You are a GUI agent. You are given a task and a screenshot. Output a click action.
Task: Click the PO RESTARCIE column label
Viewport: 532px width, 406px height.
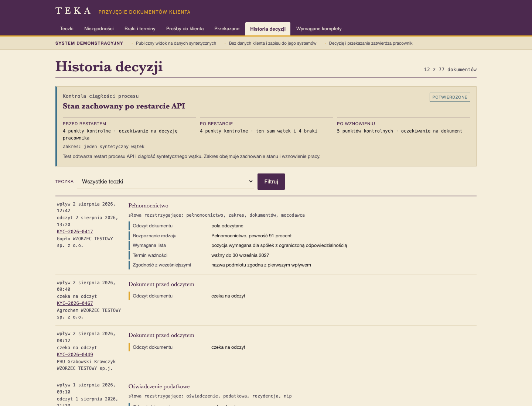coord(216,124)
